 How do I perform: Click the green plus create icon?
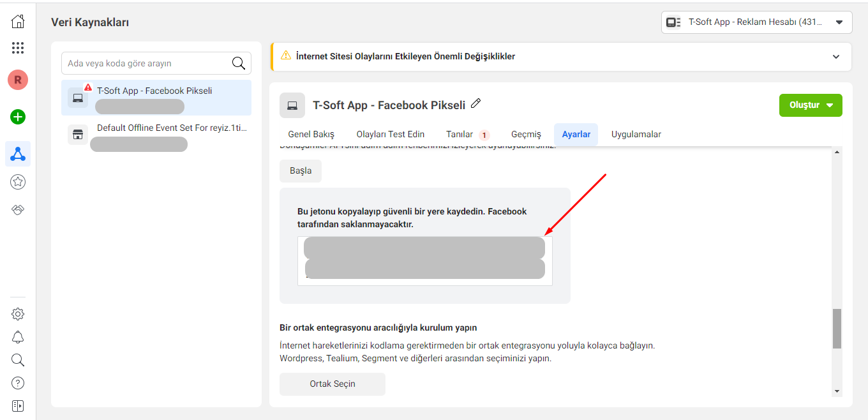click(18, 117)
